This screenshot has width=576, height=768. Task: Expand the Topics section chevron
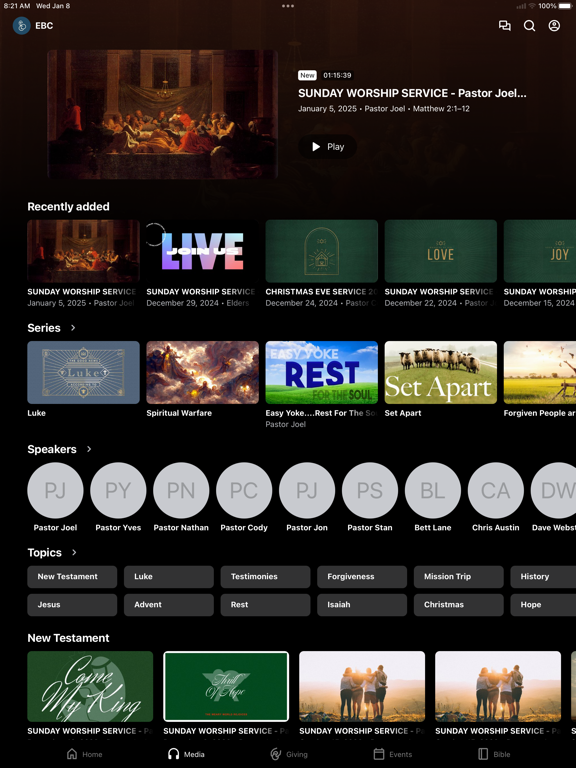pos(74,552)
